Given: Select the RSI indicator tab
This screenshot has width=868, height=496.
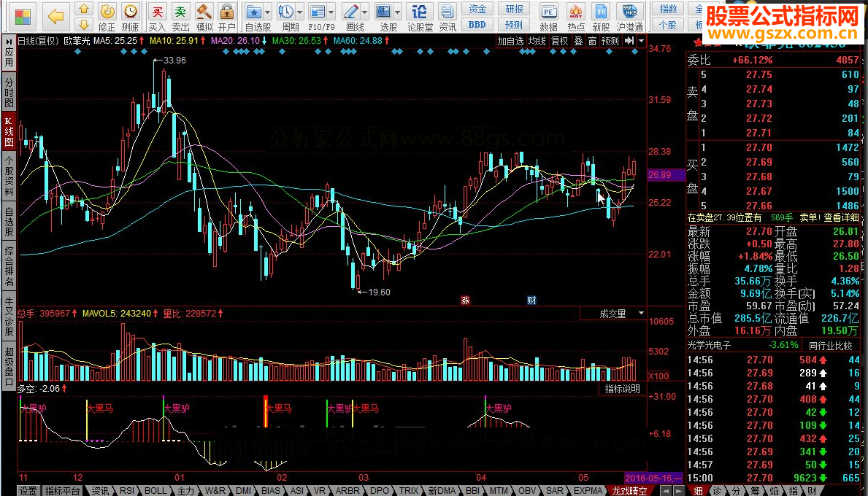Looking at the screenshot, I should tap(127, 490).
